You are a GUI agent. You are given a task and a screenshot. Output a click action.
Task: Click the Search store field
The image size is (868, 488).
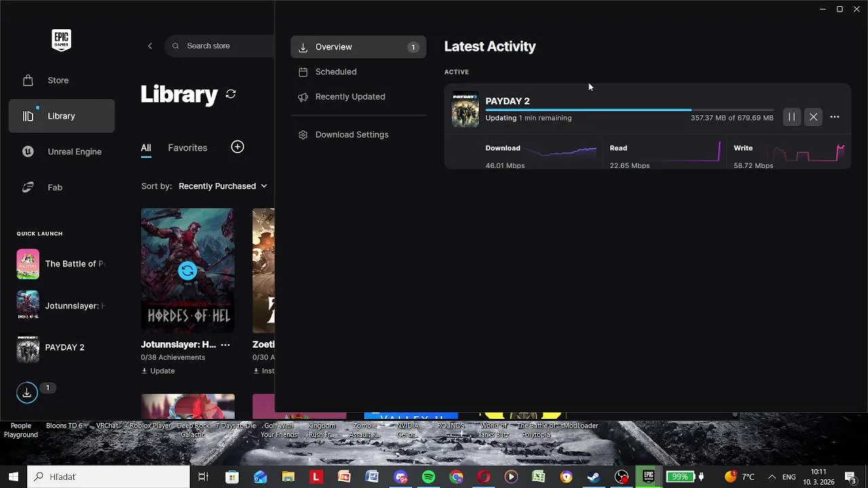click(x=220, y=46)
